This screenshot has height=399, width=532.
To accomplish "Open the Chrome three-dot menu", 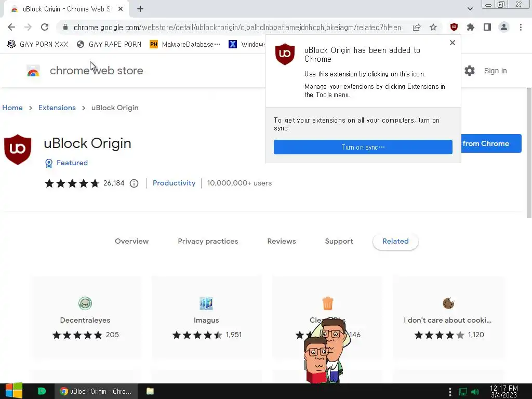I will pos(521,27).
